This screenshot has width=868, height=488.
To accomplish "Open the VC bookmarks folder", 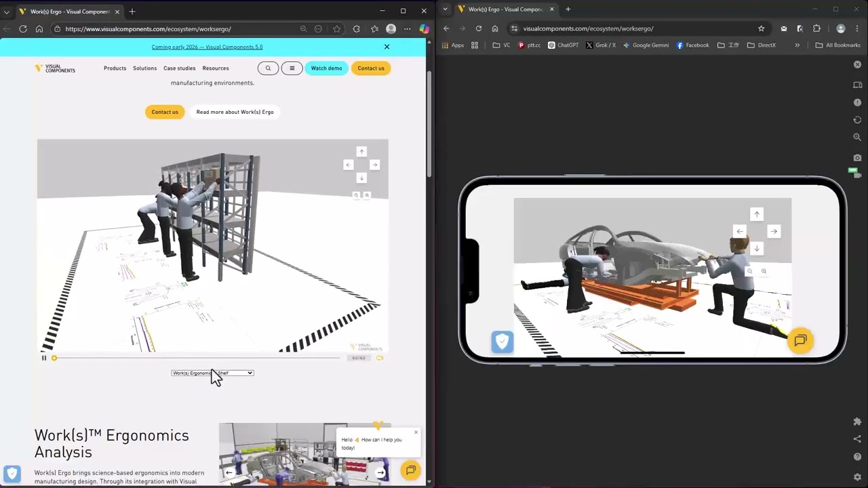I will coord(501,45).
